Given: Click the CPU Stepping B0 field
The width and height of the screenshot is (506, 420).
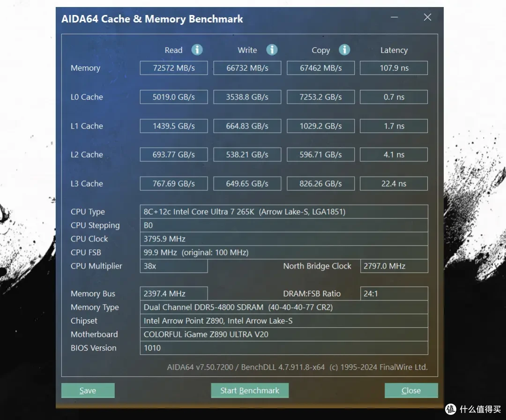Looking at the screenshot, I should pyautogui.click(x=284, y=225).
